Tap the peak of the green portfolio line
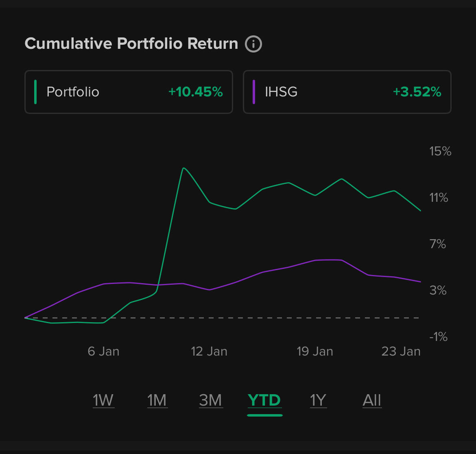The width and height of the screenshot is (476, 454). (x=183, y=168)
